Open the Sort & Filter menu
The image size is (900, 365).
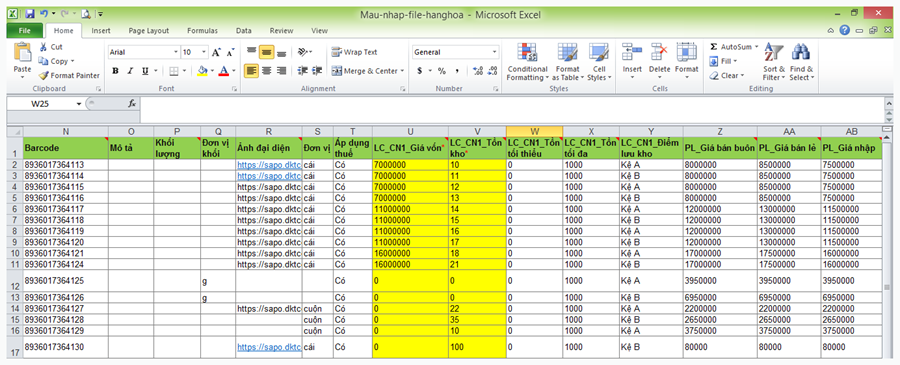773,62
